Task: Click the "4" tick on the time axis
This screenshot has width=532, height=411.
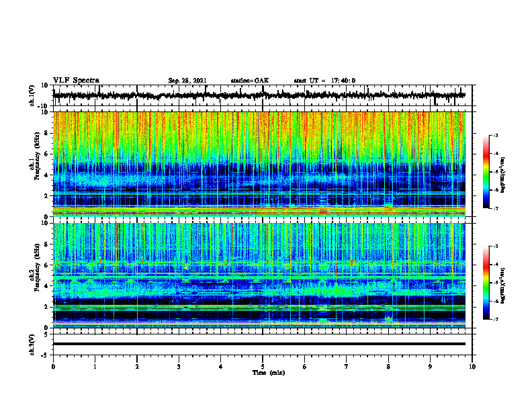Action: pyautogui.click(x=221, y=367)
